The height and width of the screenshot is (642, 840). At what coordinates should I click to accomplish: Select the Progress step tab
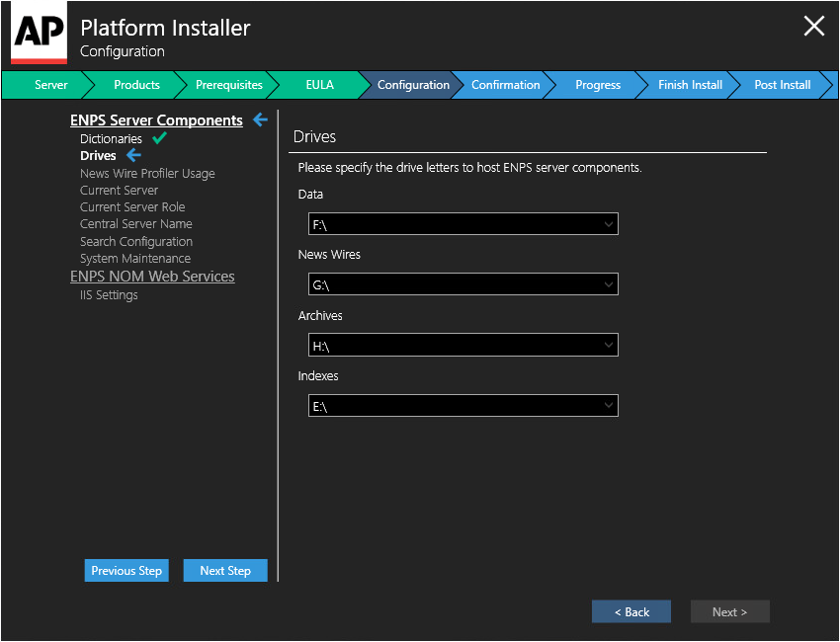[x=598, y=85]
